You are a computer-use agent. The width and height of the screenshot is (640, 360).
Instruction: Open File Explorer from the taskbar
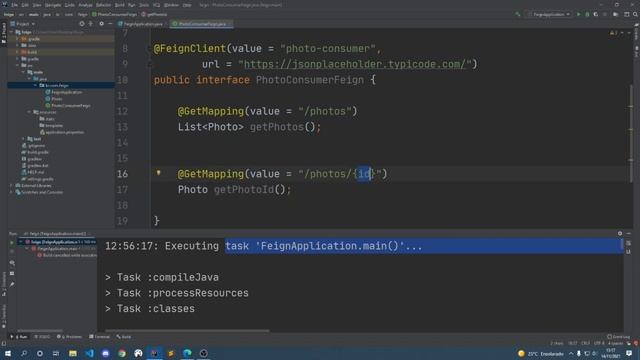(x=73, y=353)
